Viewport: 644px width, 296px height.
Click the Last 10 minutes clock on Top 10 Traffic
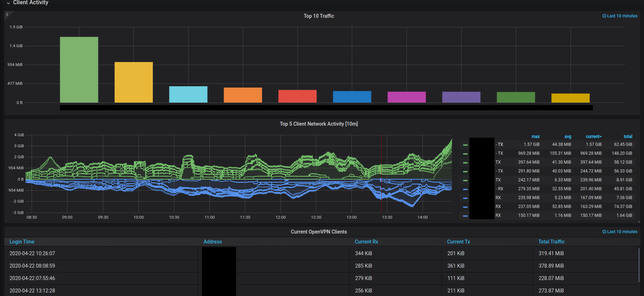tap(620, 16)
